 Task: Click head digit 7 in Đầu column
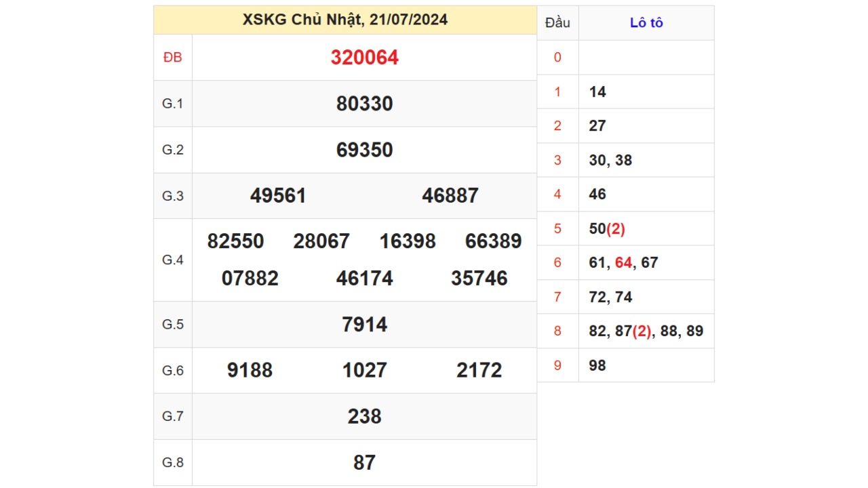(557, 298)
